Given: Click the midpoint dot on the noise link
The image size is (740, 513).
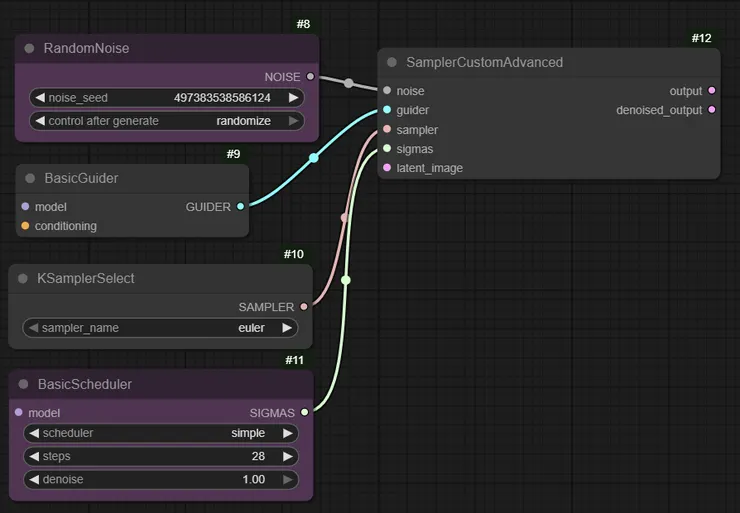Looking at the screenshot, I should 349,83.
